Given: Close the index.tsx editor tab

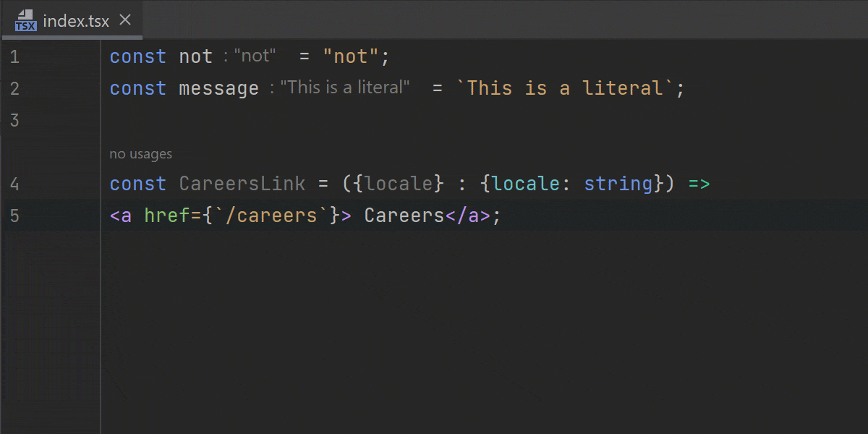Looking at the screenshot, I should pyautogui.click(x=125, y=20).
